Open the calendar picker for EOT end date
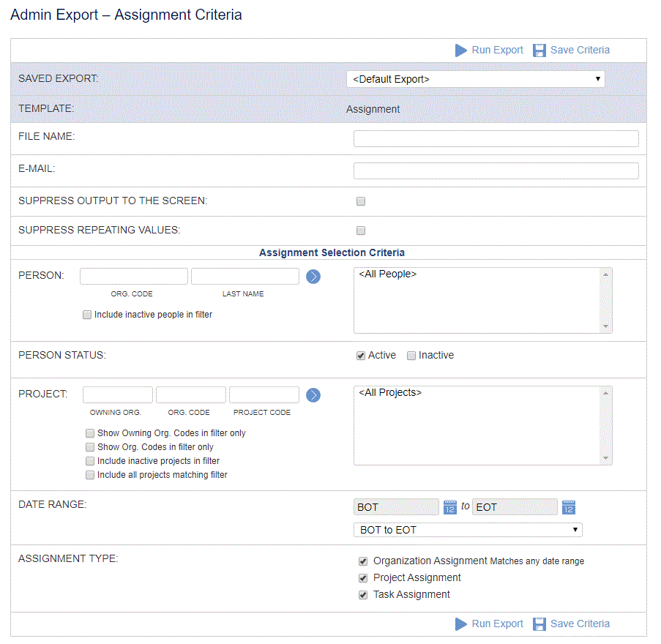Screen dimensions: 661x644 click(569, 507)
